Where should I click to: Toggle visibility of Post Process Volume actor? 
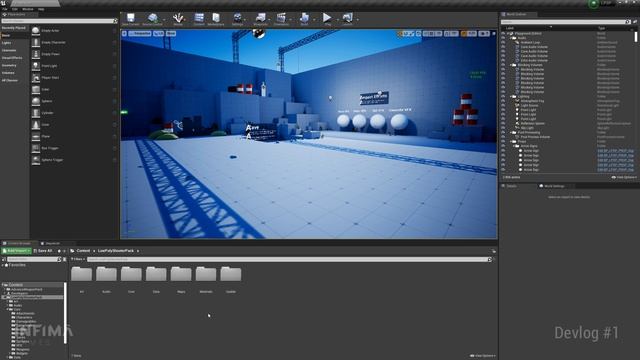[x=503, y=137]
